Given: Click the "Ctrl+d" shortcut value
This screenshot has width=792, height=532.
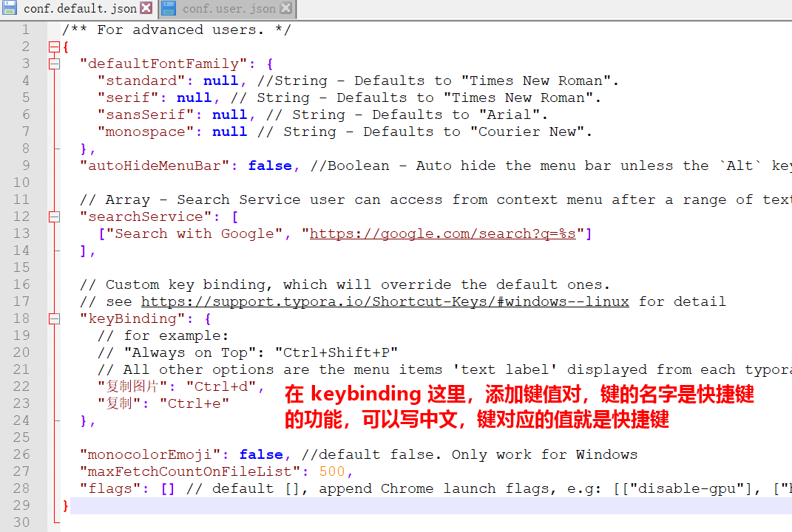Looking at the screenshot, I should (x=221, y=386).
